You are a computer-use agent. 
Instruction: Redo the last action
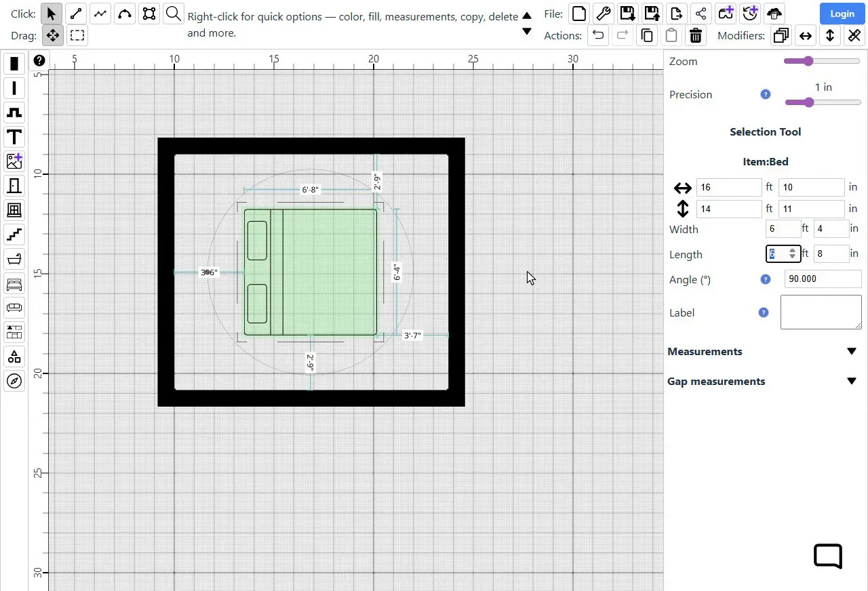point(622,35)
